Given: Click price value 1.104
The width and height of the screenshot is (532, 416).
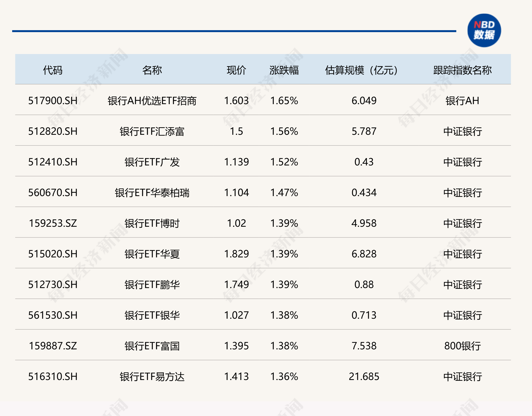Looking at the screenshot, I should tap(236, 193).
